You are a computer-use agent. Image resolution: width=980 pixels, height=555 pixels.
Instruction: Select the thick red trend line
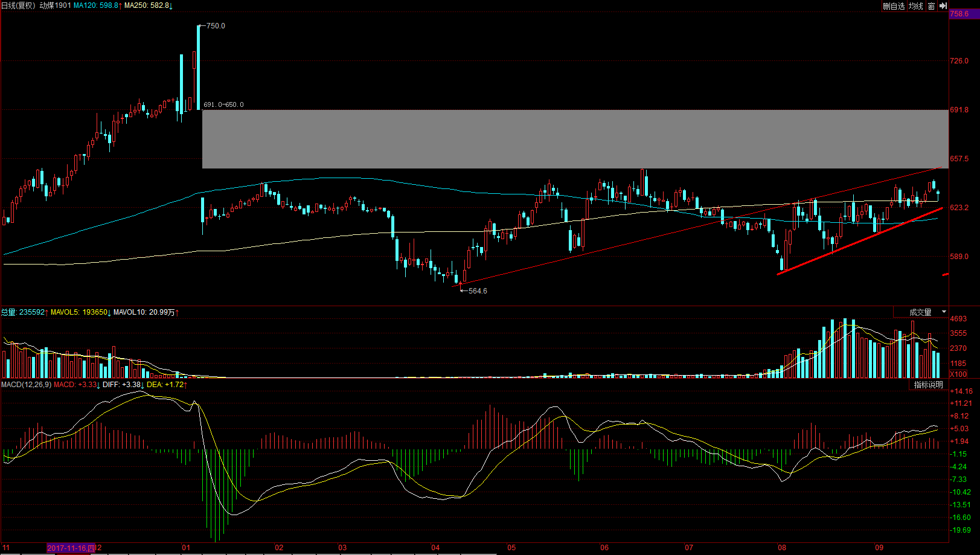coord(860,241)
